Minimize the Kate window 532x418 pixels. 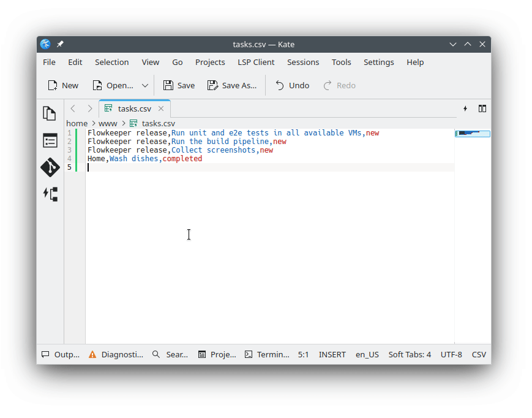[453, 44]
